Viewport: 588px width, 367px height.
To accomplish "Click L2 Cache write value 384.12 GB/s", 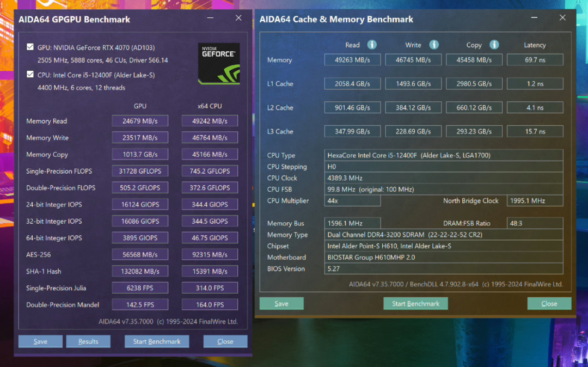I will click(413, 108).
